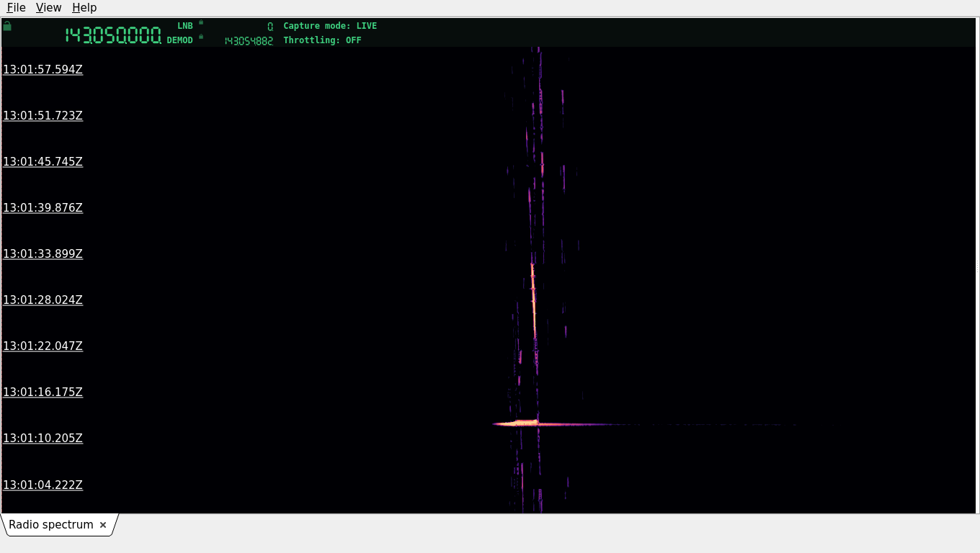The image size is (980, 553).
Task: Select timestamp 13:01:28.024Z
Action: [x=43, y=300]
